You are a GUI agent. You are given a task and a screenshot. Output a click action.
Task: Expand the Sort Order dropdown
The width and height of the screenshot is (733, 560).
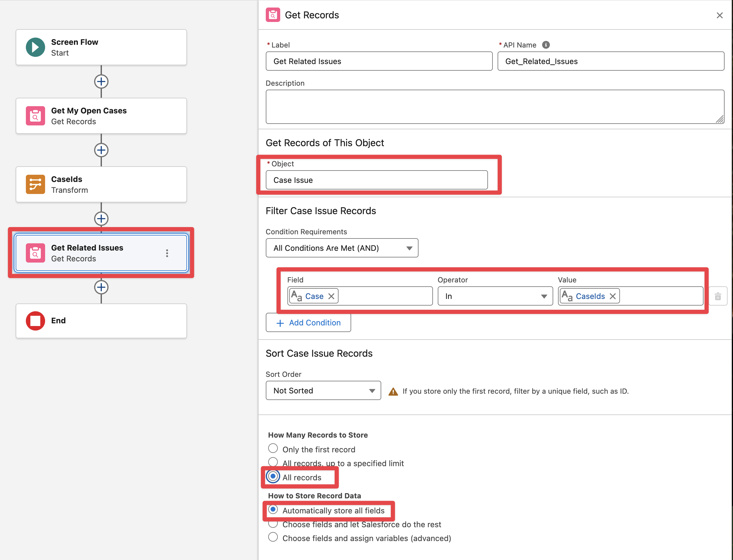point(323,391)
